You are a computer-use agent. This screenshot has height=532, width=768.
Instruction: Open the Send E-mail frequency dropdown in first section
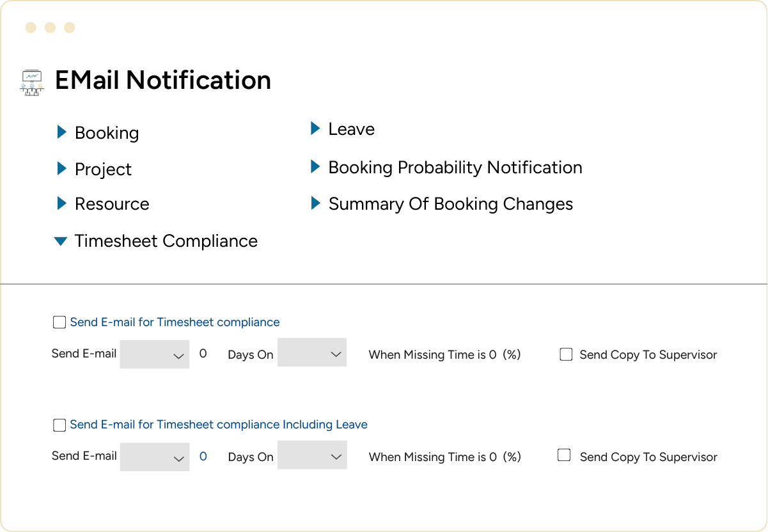pyautogui.click(x=154, y=354)
